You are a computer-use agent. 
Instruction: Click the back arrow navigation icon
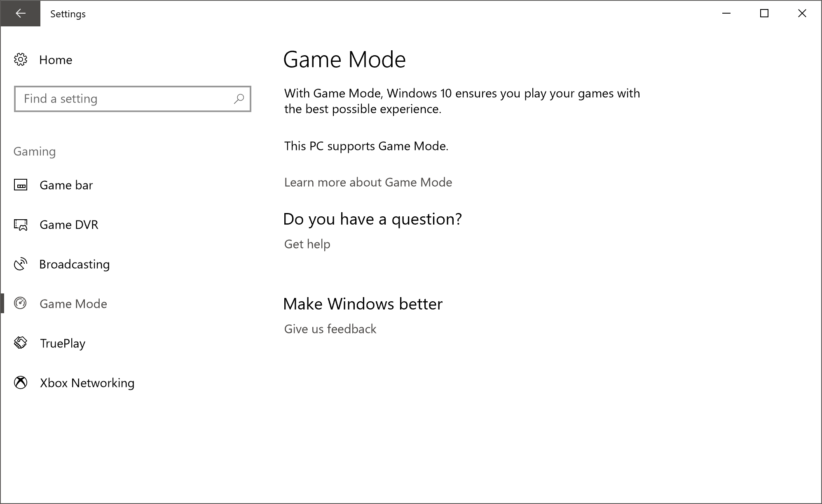(21, 13)
